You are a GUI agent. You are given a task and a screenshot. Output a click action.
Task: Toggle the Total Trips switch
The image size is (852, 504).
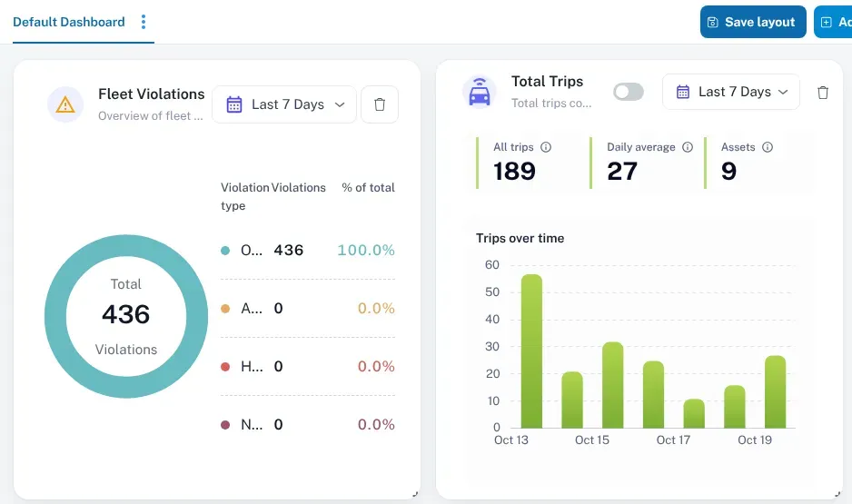629,92
